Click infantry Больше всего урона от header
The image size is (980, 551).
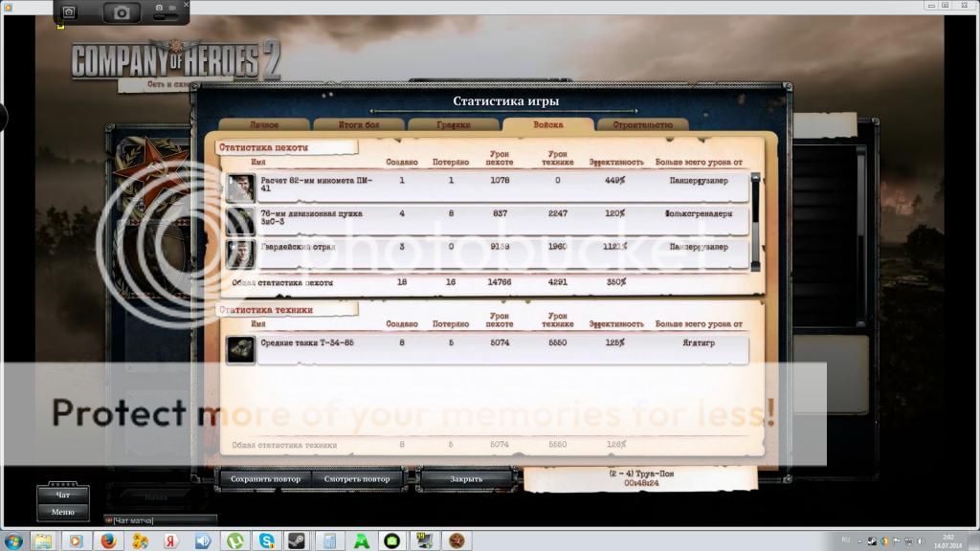coord(699,163)
